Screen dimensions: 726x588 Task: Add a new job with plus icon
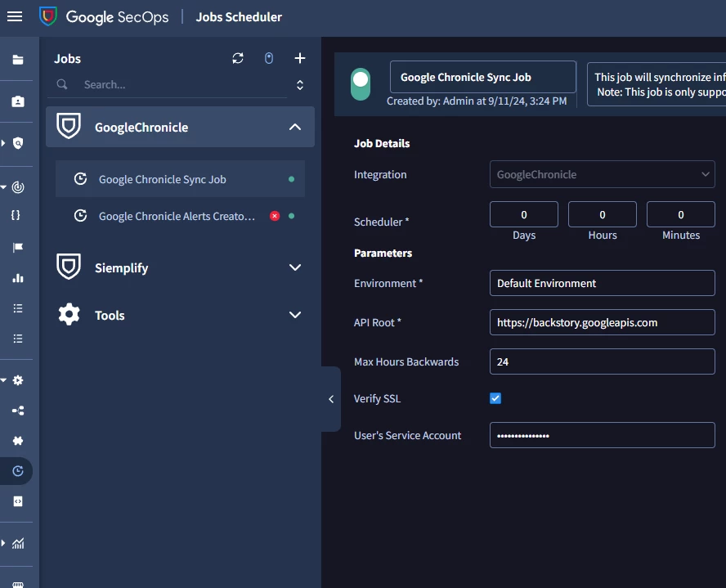pos(300,58)
